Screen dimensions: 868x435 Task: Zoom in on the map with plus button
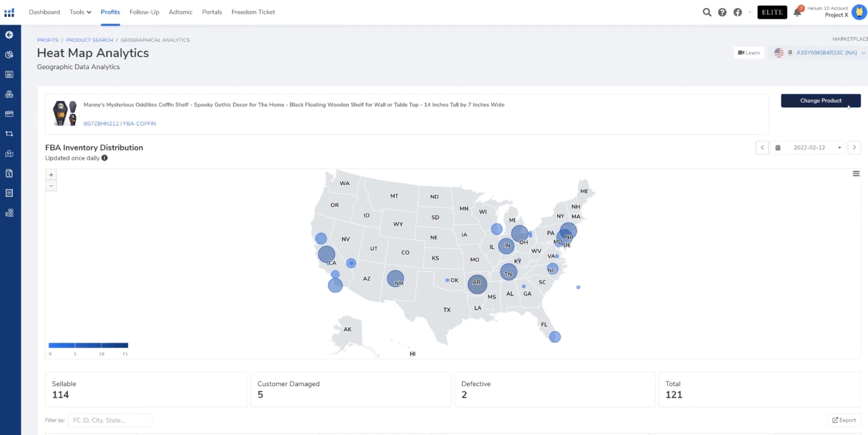pos(51,175)
